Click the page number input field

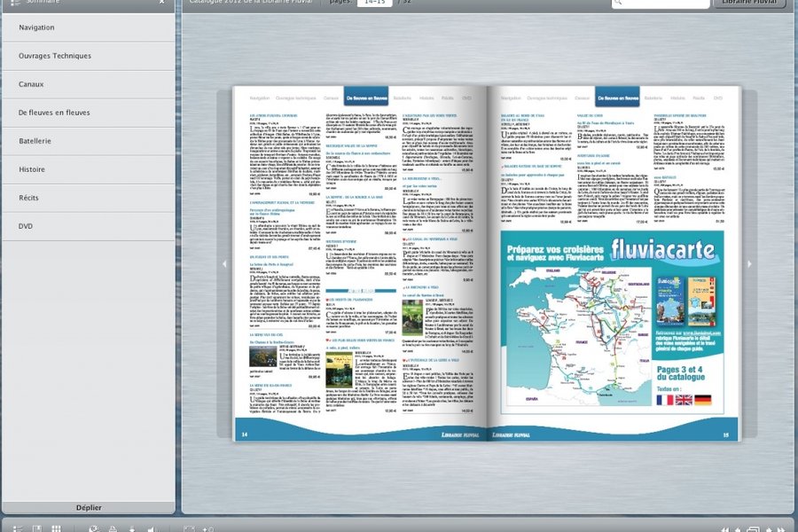(x=375, y=3)
